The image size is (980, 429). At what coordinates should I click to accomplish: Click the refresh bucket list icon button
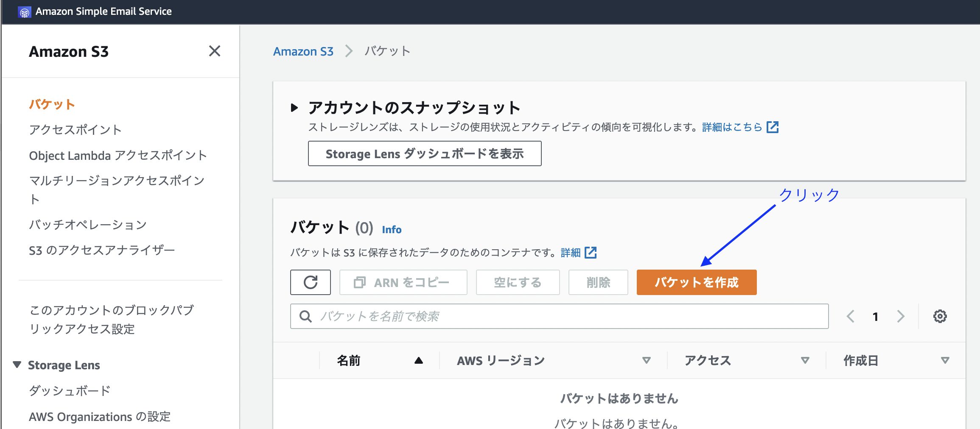[310, 282]
